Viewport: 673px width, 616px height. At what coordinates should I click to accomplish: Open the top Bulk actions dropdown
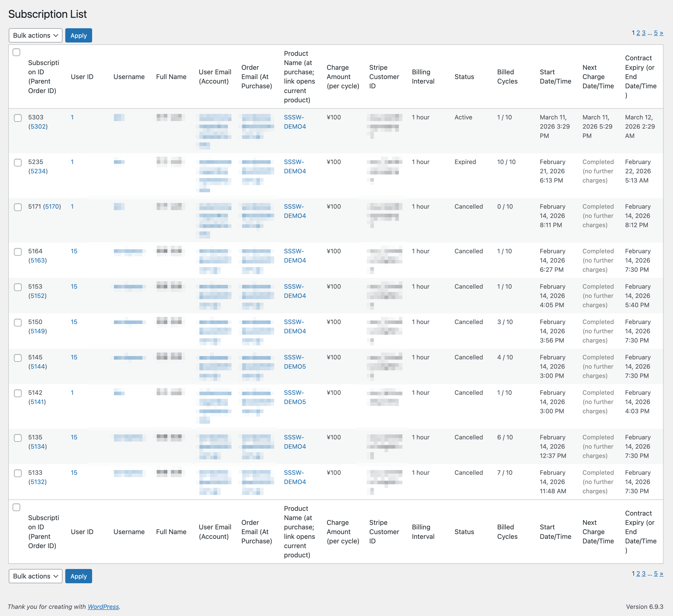tap(35, 35)
